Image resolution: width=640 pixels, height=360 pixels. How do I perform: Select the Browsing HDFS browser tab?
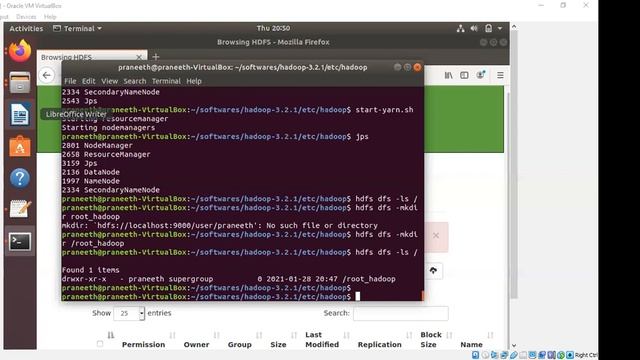[x=92, y=57]
